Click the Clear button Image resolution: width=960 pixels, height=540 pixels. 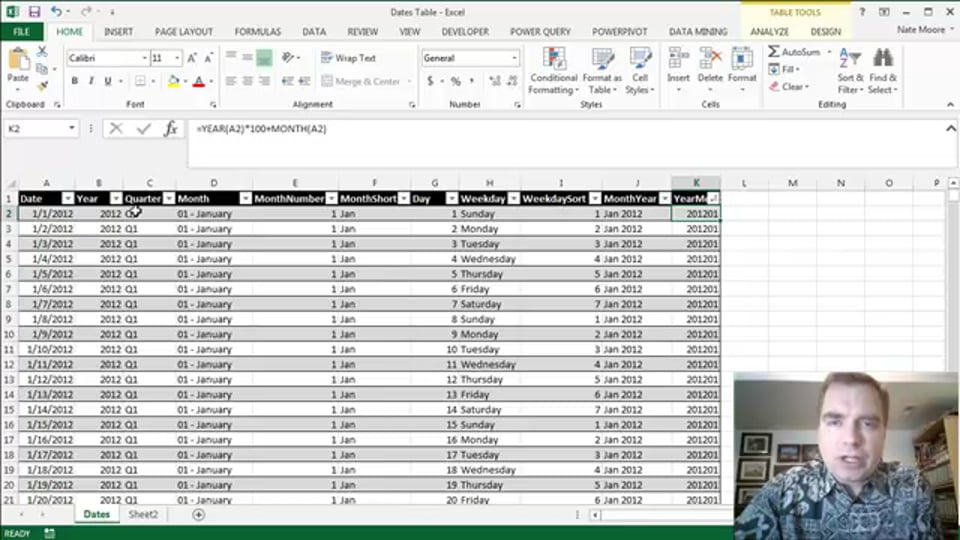tap(789, 87)
